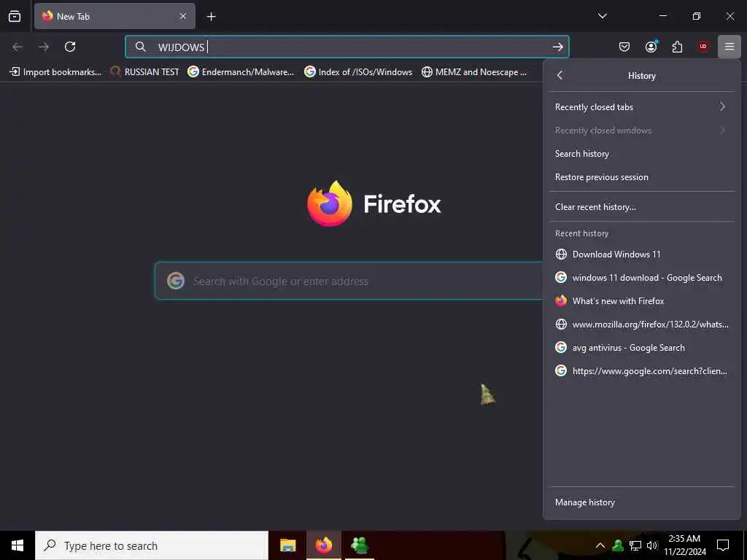Viewport: 747px width, 560px height.
Task: Open the Firefox account icon
Action: coord(651,47)
